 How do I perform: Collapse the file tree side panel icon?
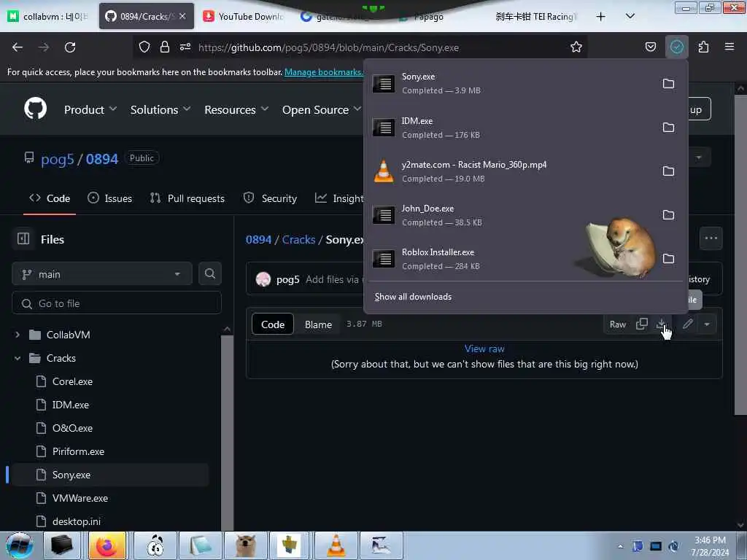click(x=23, y=238)
